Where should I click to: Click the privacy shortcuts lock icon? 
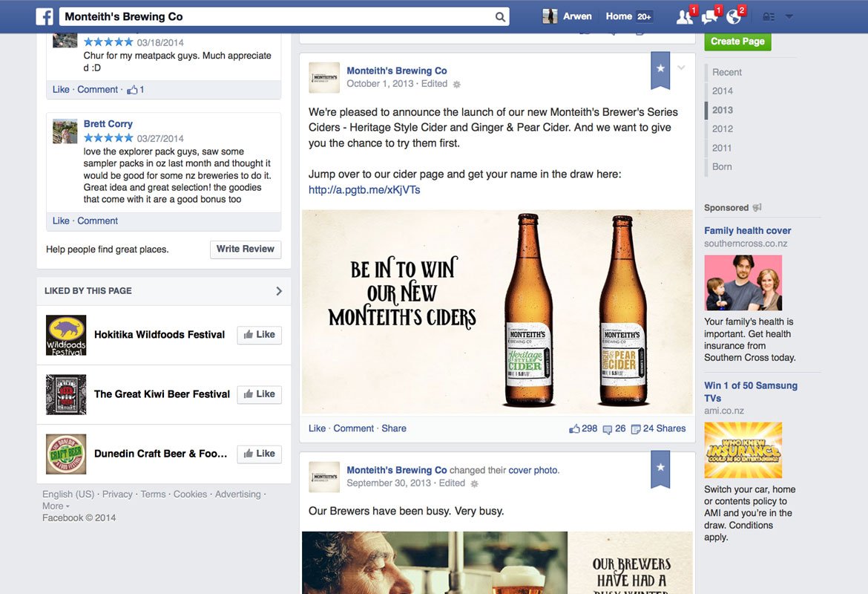(x=769, y=17)
